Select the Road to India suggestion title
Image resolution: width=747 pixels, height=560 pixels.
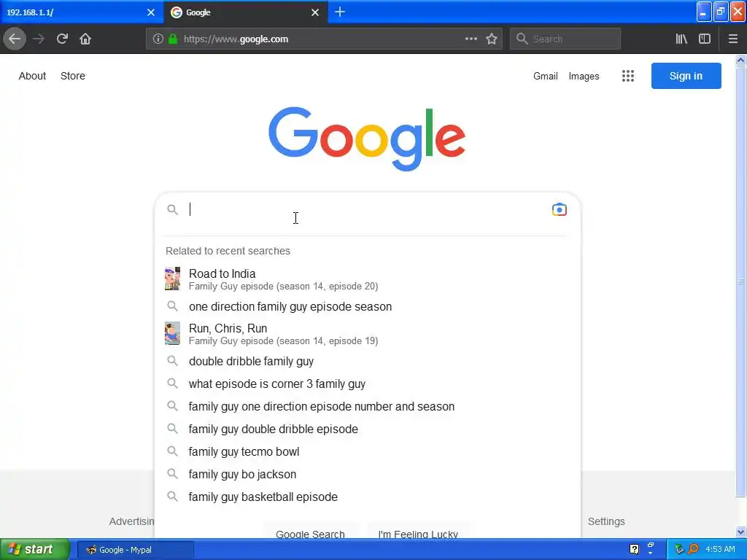222,273
